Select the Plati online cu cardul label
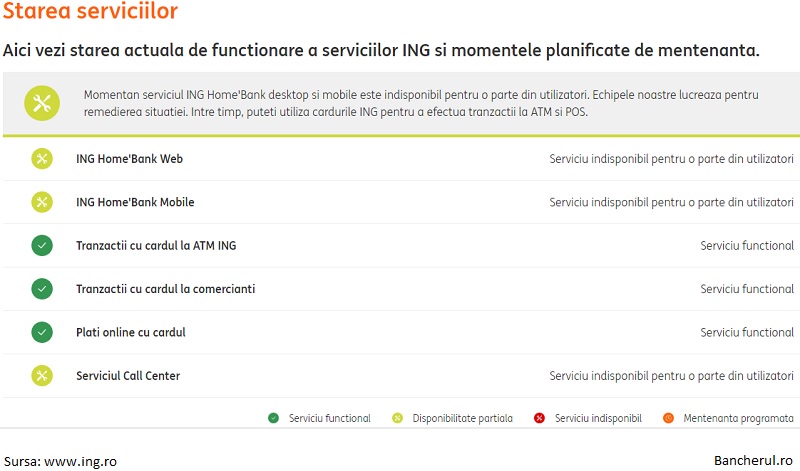Image resolution: width=800 pixels, height=471 pixels. (x=131, y=332)
